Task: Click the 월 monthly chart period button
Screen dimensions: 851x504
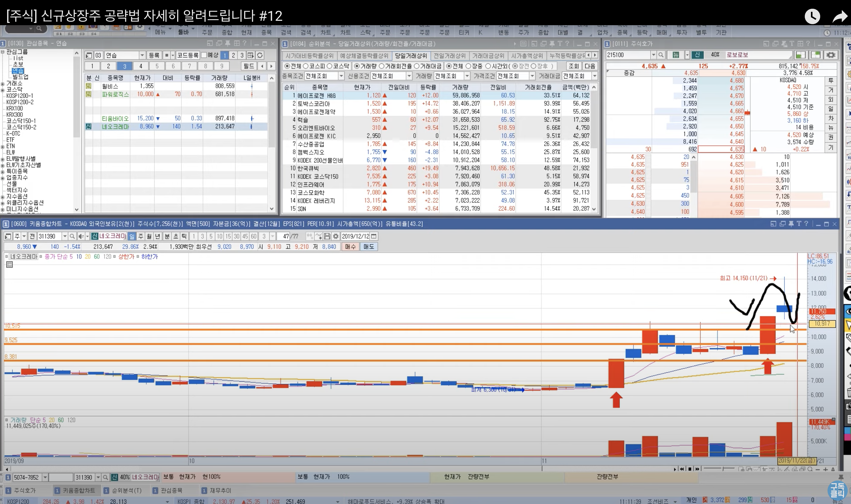Action: [149, 236]
